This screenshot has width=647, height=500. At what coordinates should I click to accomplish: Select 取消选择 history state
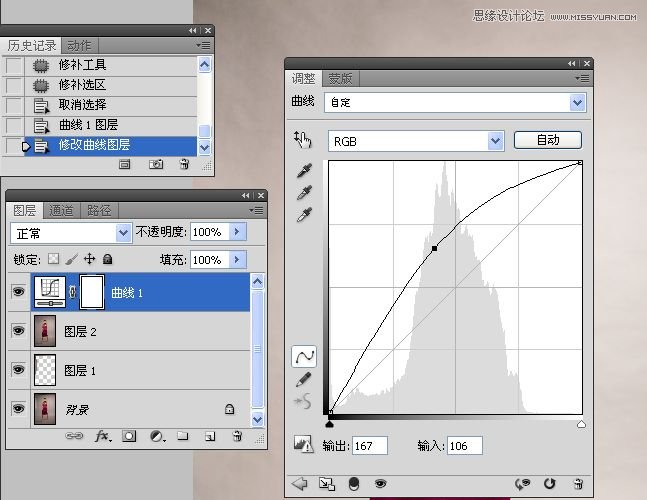[x=82, y=105]
